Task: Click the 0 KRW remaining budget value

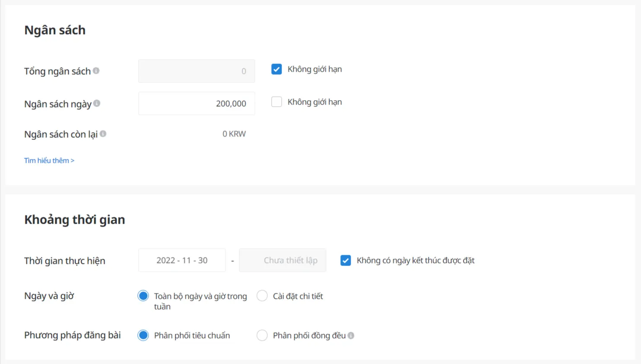Action: click(x=234, y=134)
